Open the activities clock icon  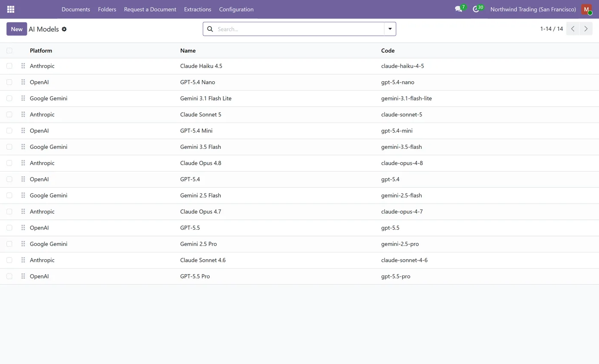[476, 9]
